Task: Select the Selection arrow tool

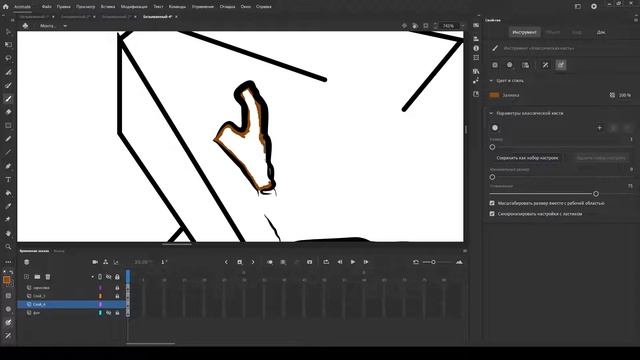Action: pyautogui.click(x=8, y=31)
